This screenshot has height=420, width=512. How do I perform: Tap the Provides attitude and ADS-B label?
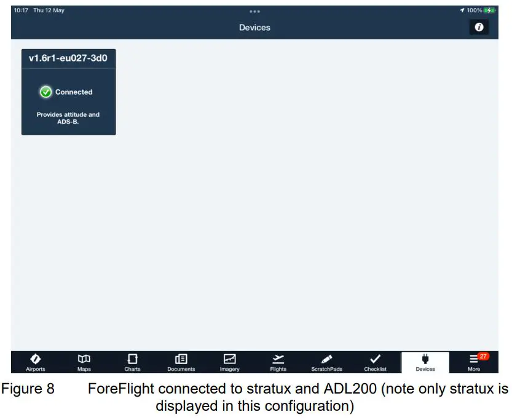tap(68, 118)
